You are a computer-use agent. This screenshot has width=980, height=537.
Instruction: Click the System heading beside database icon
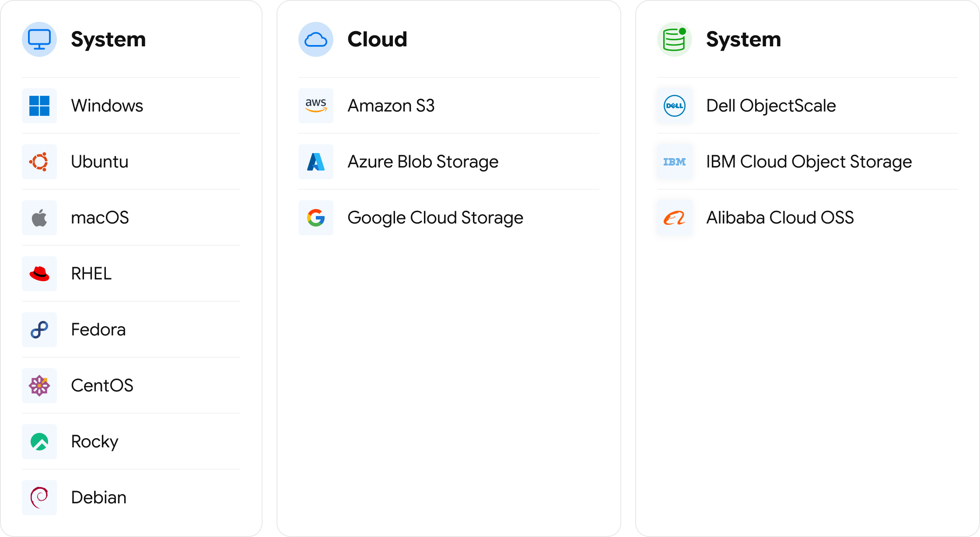744,40
